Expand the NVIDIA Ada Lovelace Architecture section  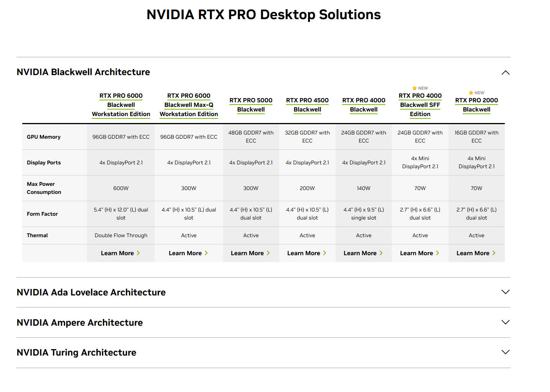click(x=505, y=292)
